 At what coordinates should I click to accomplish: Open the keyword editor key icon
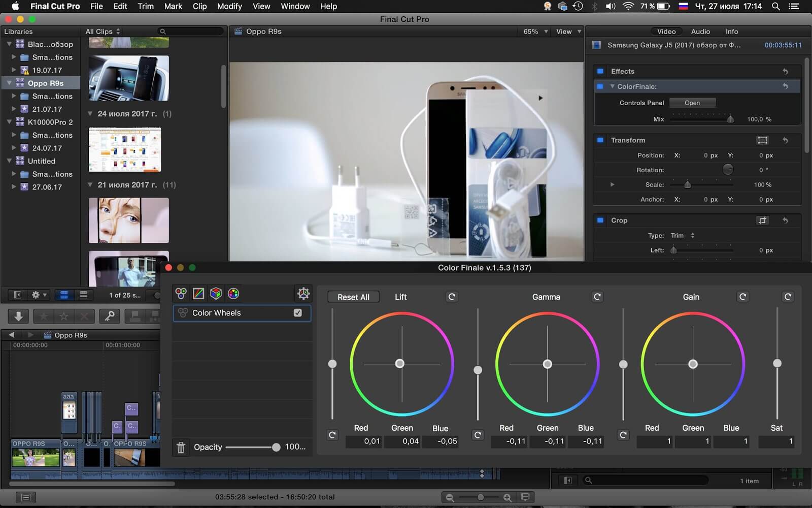109,316
